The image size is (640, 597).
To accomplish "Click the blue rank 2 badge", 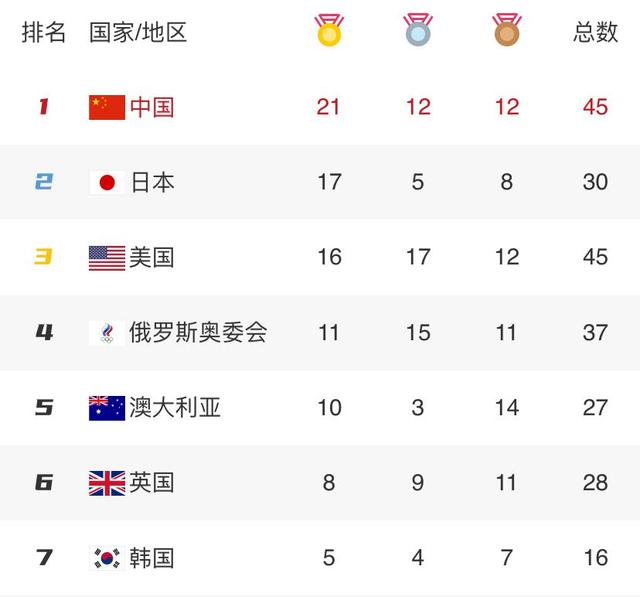I will (x=43, y=182).
